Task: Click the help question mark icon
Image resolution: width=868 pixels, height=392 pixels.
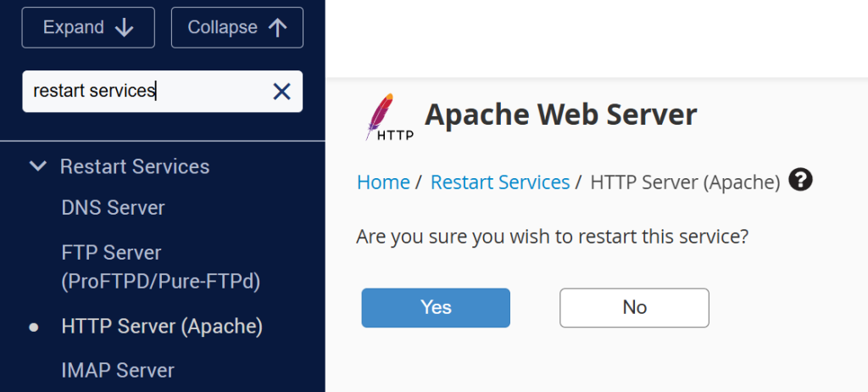Action: [x=800, y=180]
